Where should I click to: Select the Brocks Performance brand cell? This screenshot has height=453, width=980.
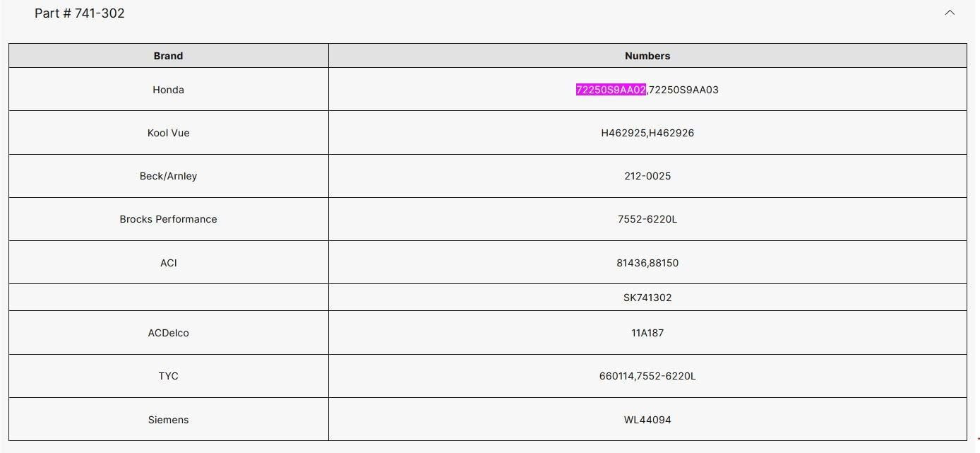tap(168, 219)
